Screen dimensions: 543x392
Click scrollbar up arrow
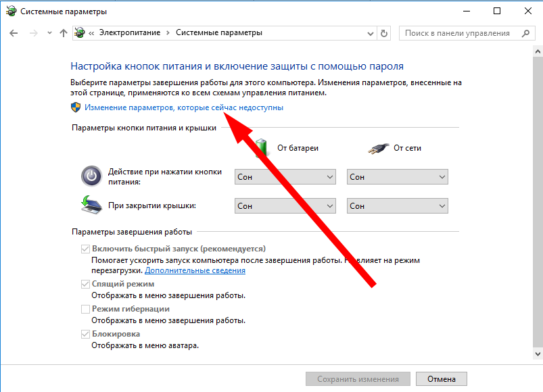(x=538, y=51)
